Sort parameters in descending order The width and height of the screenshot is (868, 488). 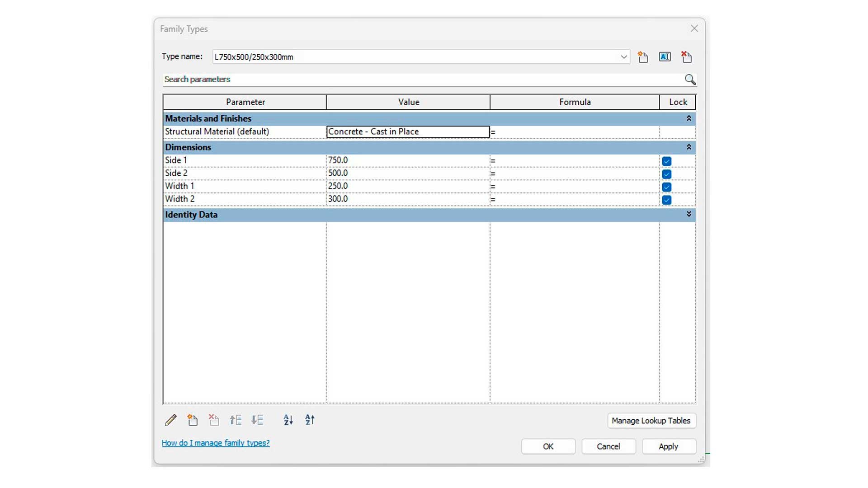(310, 420)
